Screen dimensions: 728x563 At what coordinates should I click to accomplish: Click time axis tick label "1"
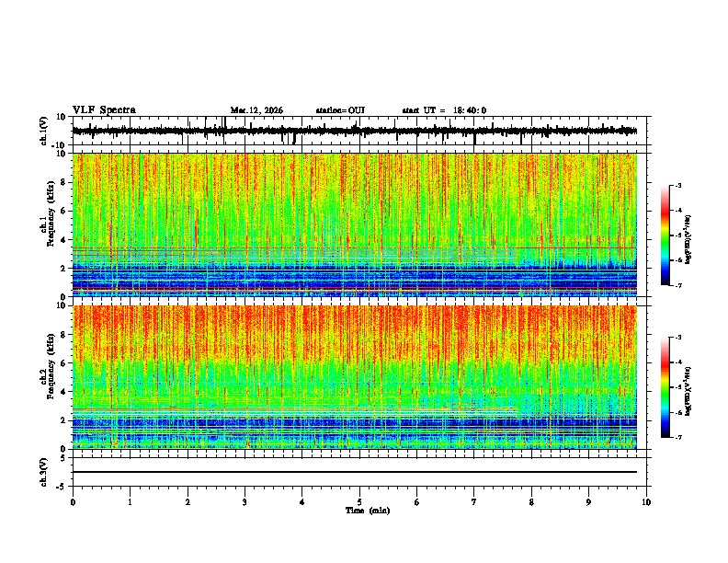(130, 502)
